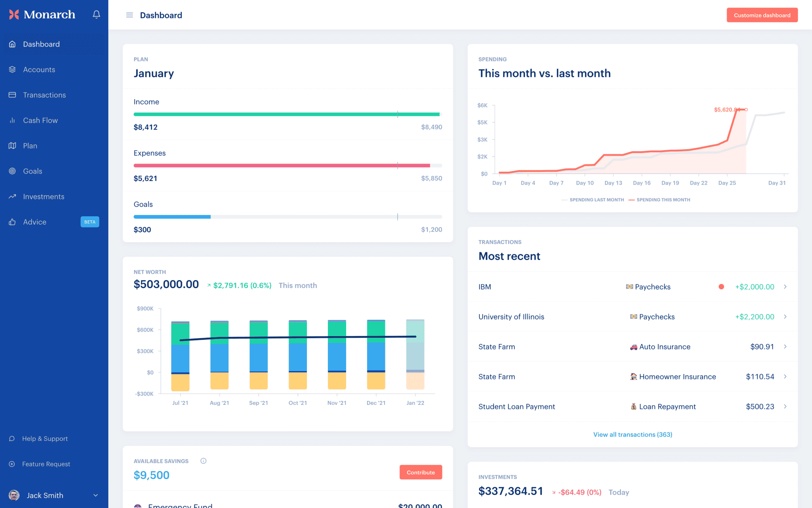Click the Customize dashboard button
The height and width of the screenshot is (508, 812).
tap(762, 15)
